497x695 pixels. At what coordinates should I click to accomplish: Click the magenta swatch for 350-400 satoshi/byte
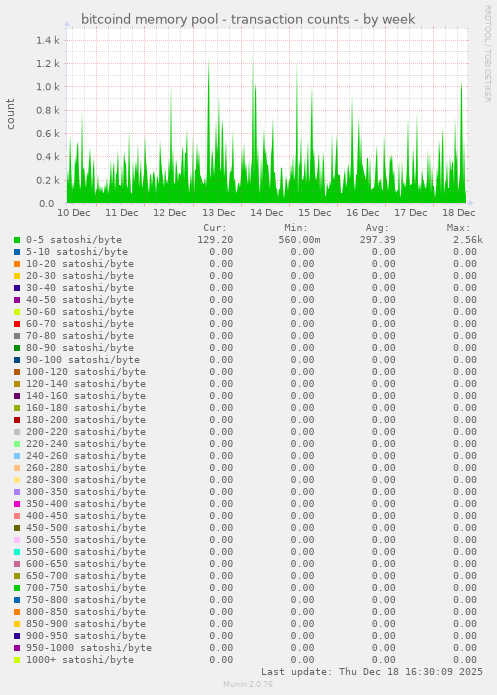pos(17,504)
